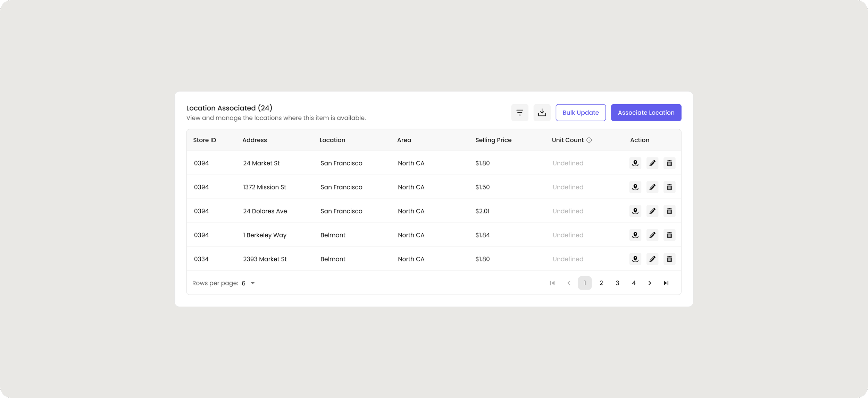Click the Bulk Update button
This screenshot has width=868, height=398.
click(580, 113)
